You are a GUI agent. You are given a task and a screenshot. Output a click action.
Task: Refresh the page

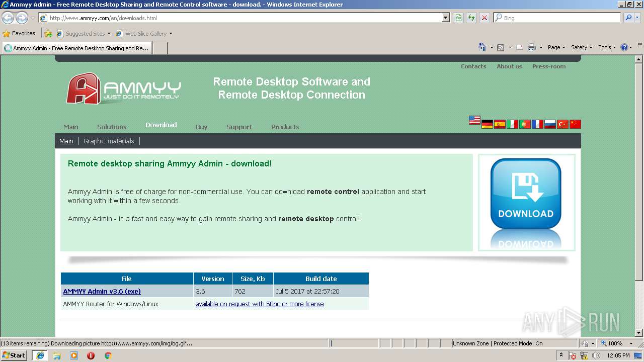pos(471,18)
